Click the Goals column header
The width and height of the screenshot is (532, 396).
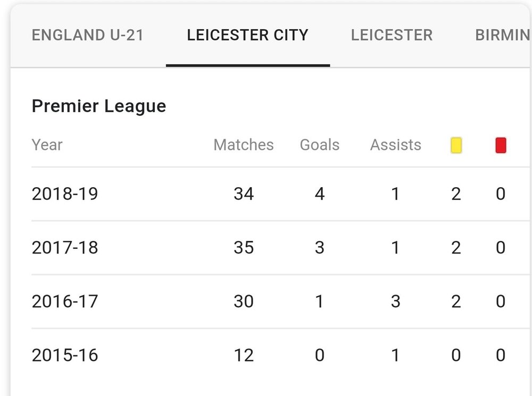click(x=320, y=145)
